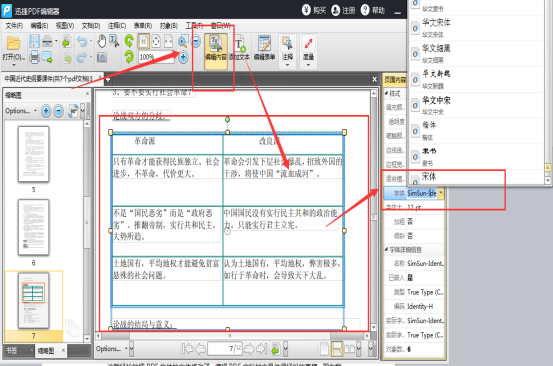Select the text selection tool
Screen dimensions: 553x366
pos(114,41)
